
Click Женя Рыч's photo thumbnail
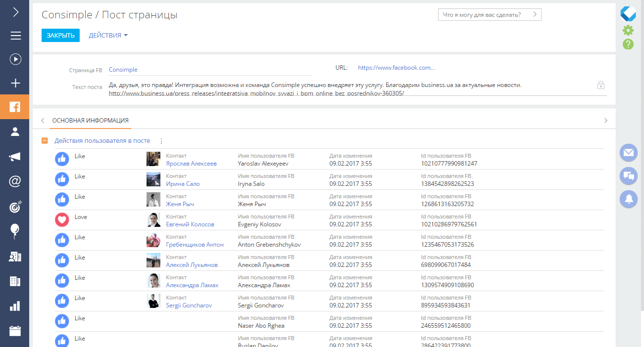point(153,199)
